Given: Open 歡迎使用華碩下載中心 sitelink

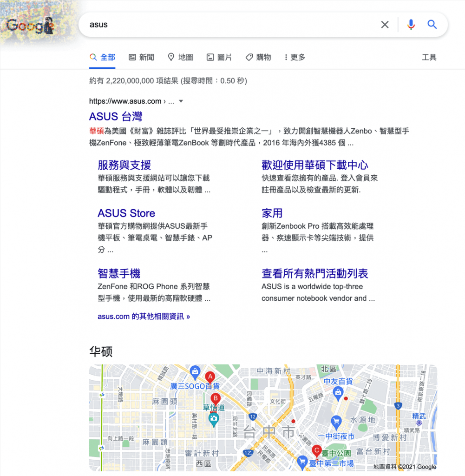Looking at the screenshot, I should (x=314, y=165).
